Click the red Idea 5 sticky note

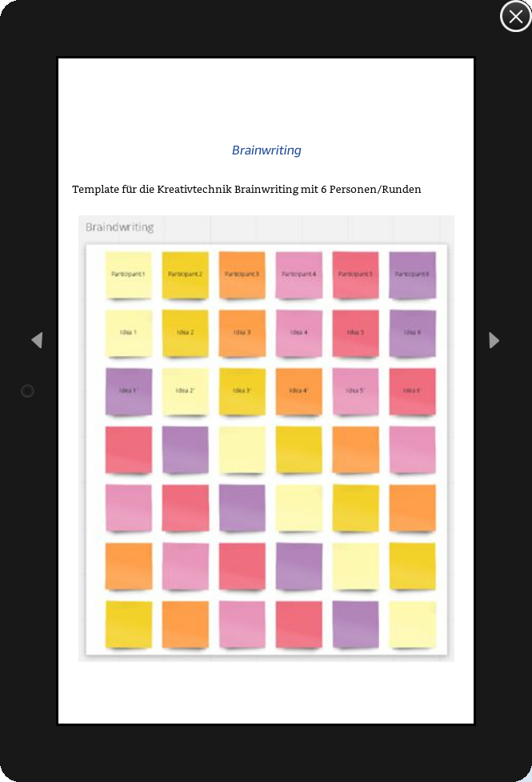point(355,333)
